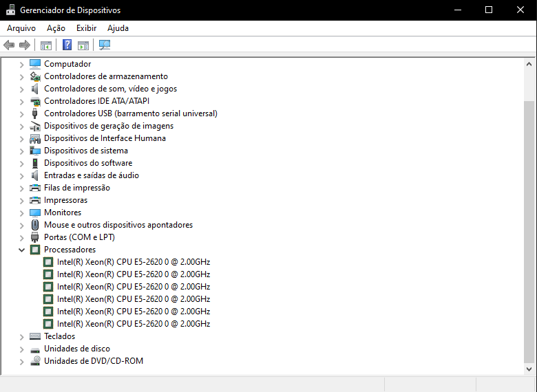Click the Forward arrow toolbar icon
The image size is (537, 392).
[25, 45]
